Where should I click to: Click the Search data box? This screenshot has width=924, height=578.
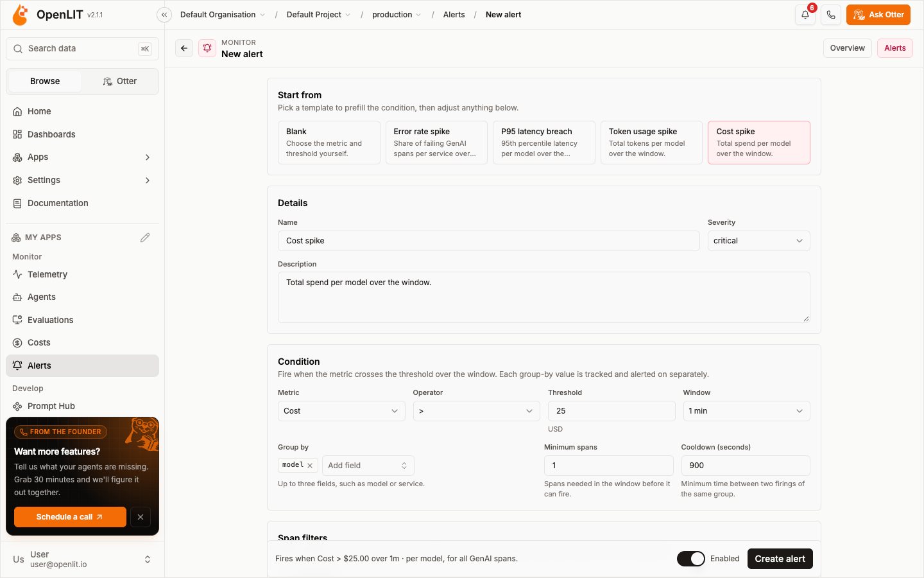click(x=82, y=49)
